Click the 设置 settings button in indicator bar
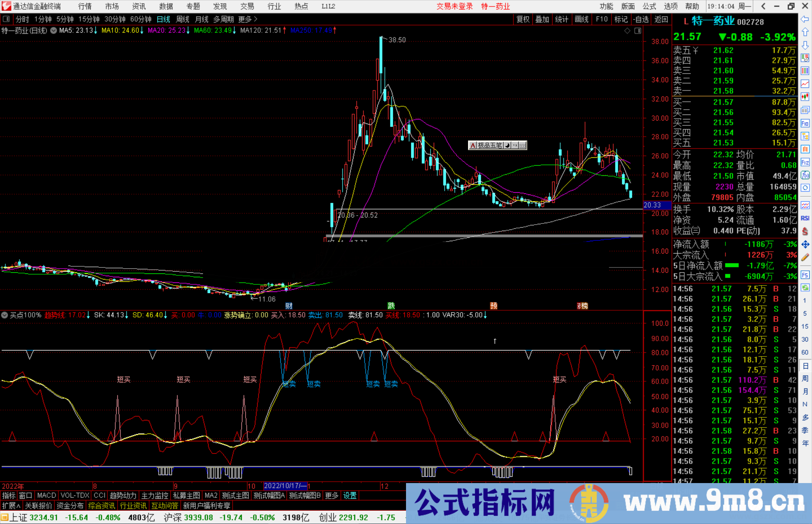 [350, 495]
